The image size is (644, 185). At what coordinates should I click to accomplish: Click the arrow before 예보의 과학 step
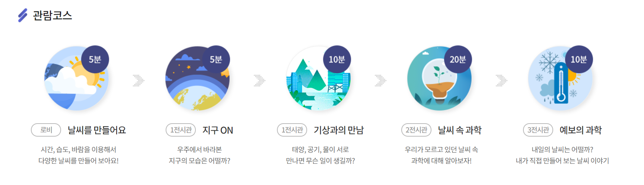point(501,80)
